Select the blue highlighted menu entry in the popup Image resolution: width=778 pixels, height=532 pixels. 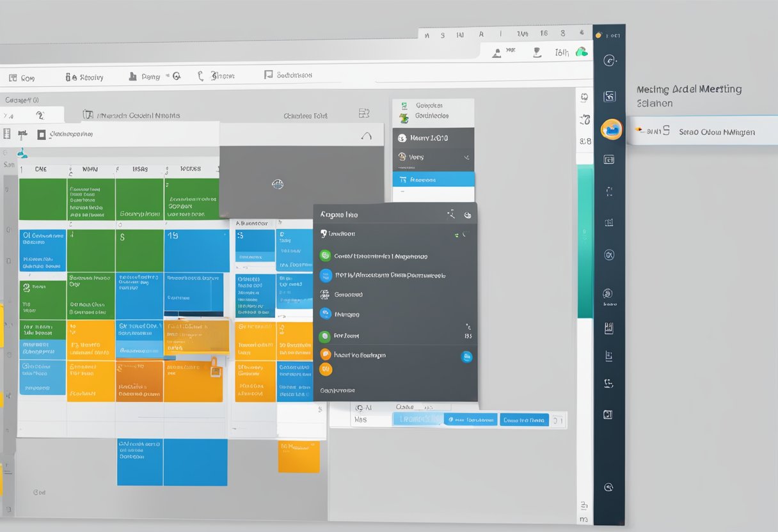(434, 180)
